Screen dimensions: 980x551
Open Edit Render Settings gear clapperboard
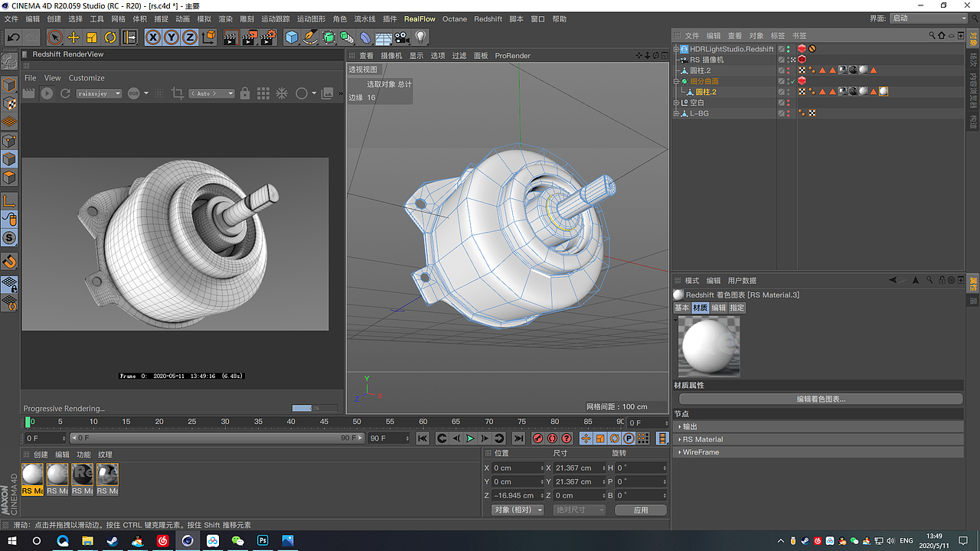268,37
